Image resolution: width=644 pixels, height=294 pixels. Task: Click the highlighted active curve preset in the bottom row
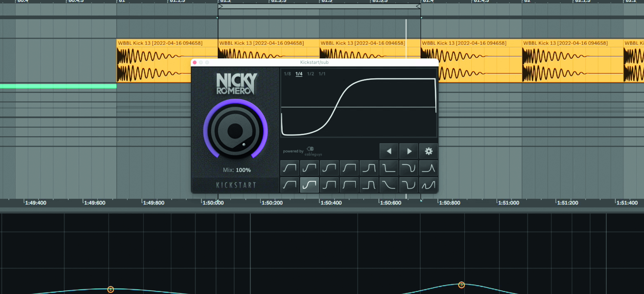(x=309, y=185)
